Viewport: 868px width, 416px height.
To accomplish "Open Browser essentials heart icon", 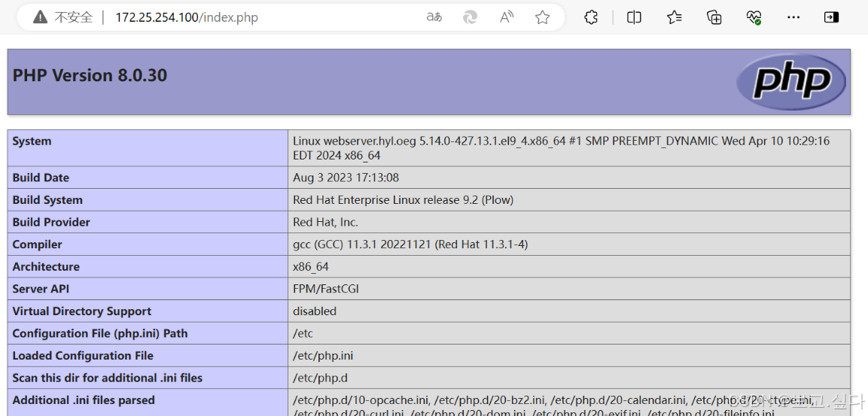I will pos(754,18).
